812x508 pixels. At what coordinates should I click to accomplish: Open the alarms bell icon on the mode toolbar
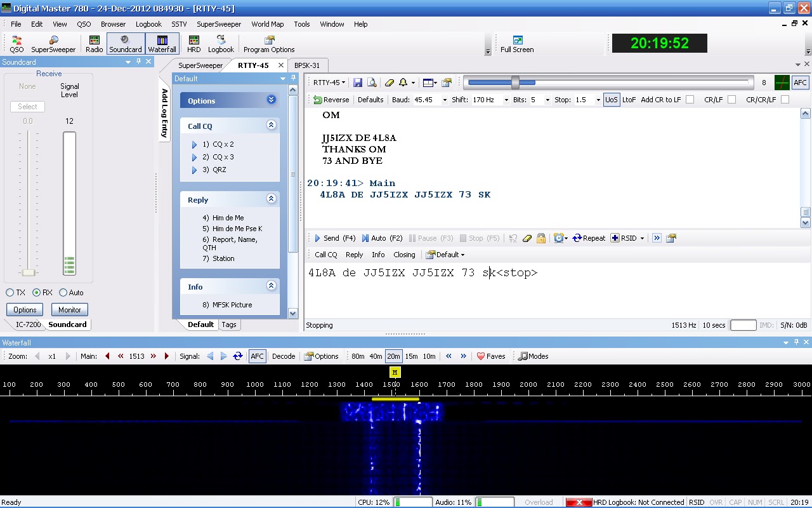[402, 83]
